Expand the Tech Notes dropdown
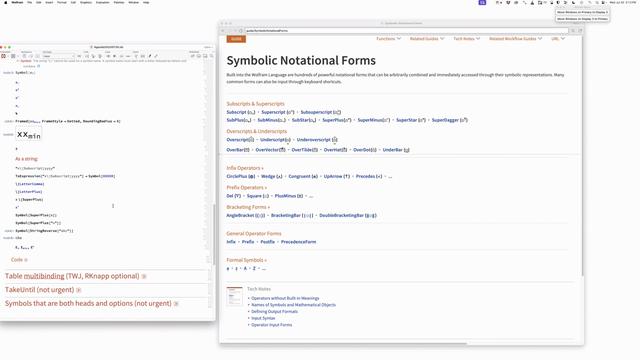 click(x=467, y=38)
